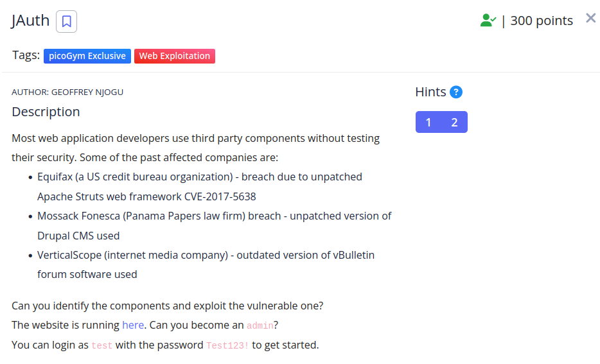Image resolution: width=600 pixels, height=364 pixels.
Task: Click the JAuth challenge title
Action: pyautogui.click(x=30, y=21)
